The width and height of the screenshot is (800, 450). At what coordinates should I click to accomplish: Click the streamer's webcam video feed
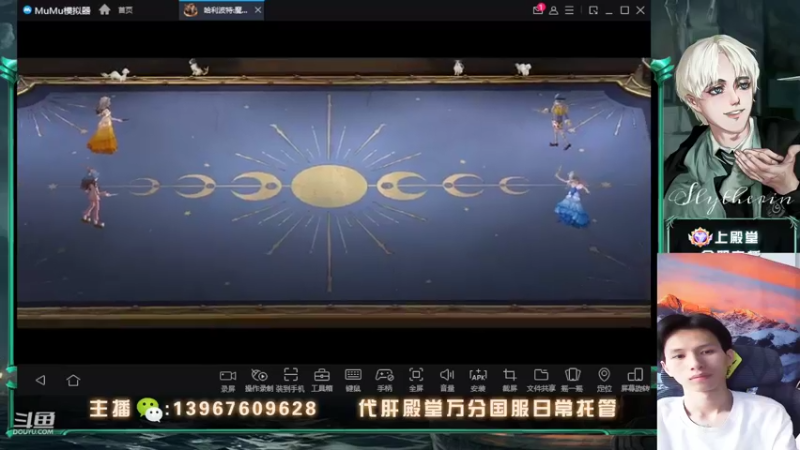pos(729,352)
